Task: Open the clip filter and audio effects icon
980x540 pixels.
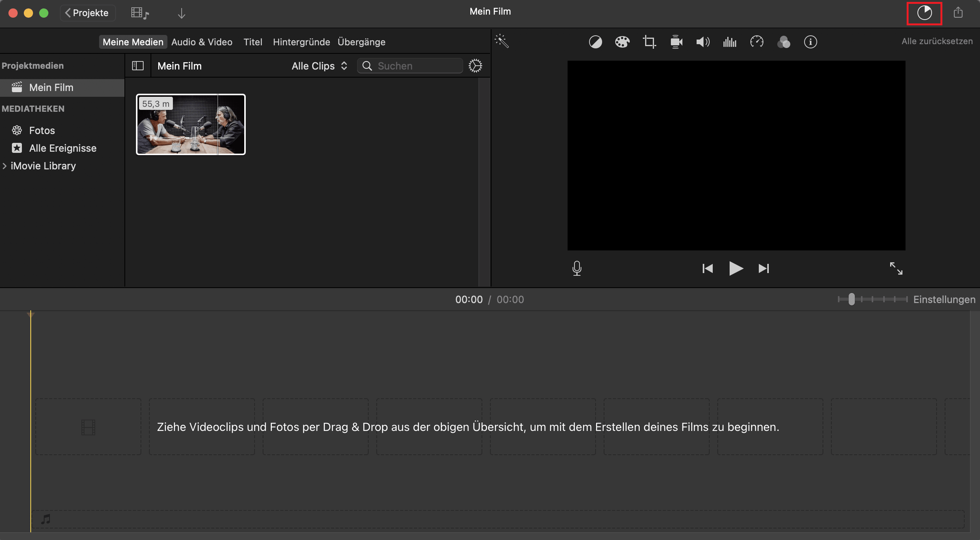Action: pos(783,42)
